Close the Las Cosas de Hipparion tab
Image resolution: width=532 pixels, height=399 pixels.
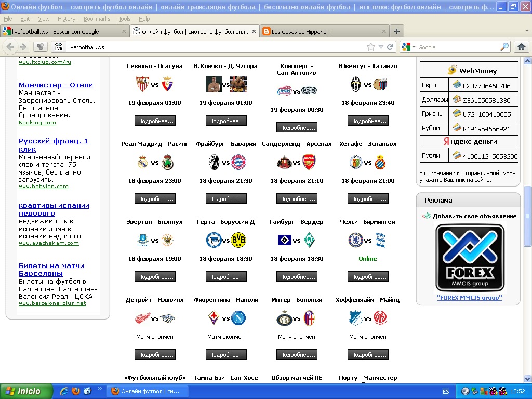[384, 31]
